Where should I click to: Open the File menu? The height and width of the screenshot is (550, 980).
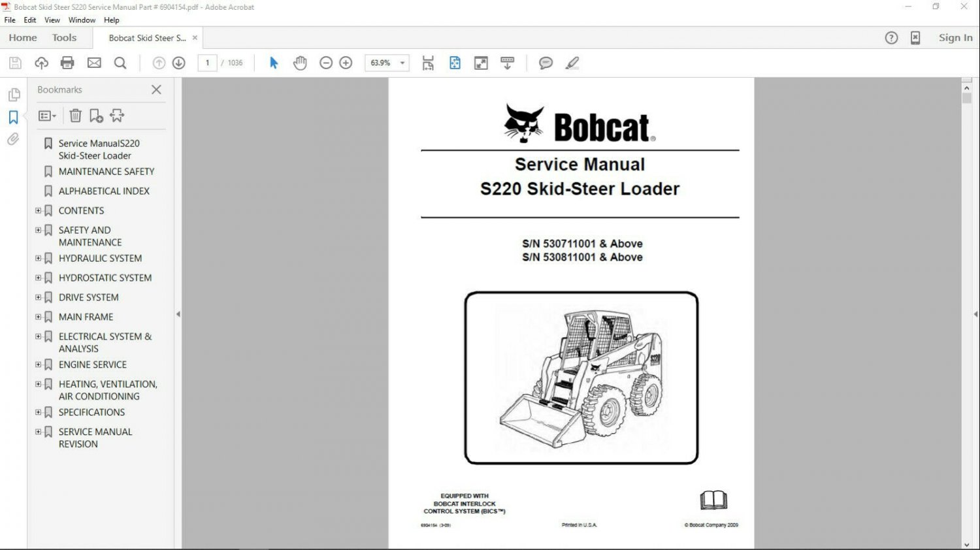coord(10,20)
